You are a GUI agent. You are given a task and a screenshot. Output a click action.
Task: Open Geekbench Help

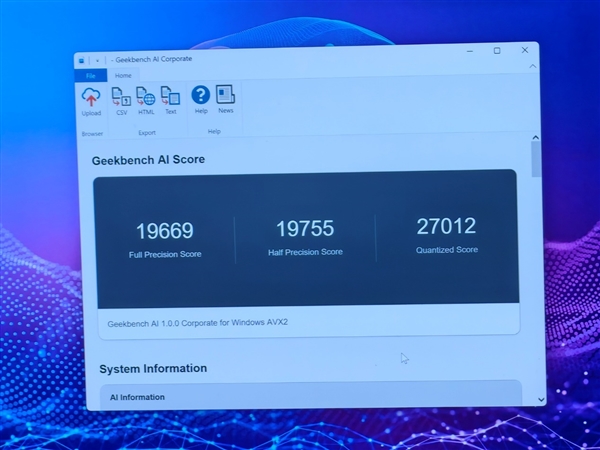(x=201, y=99)
